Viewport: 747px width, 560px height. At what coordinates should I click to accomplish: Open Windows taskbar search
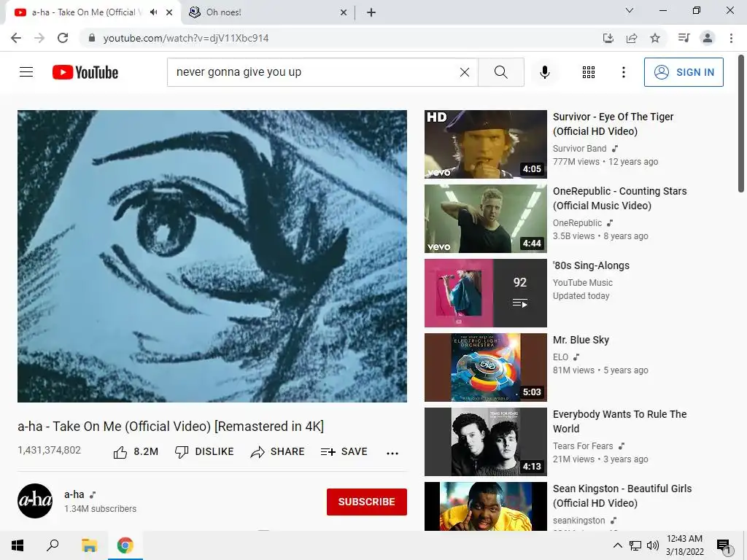[53, 545]
